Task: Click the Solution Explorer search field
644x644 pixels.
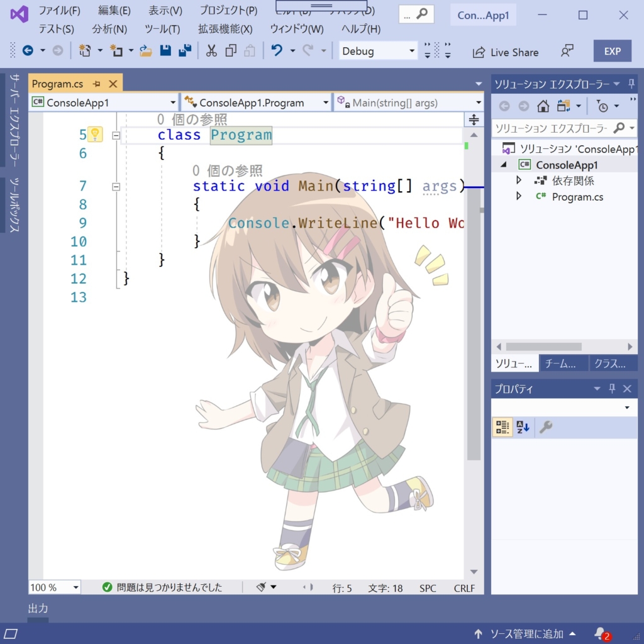Action: pos(550,128)
